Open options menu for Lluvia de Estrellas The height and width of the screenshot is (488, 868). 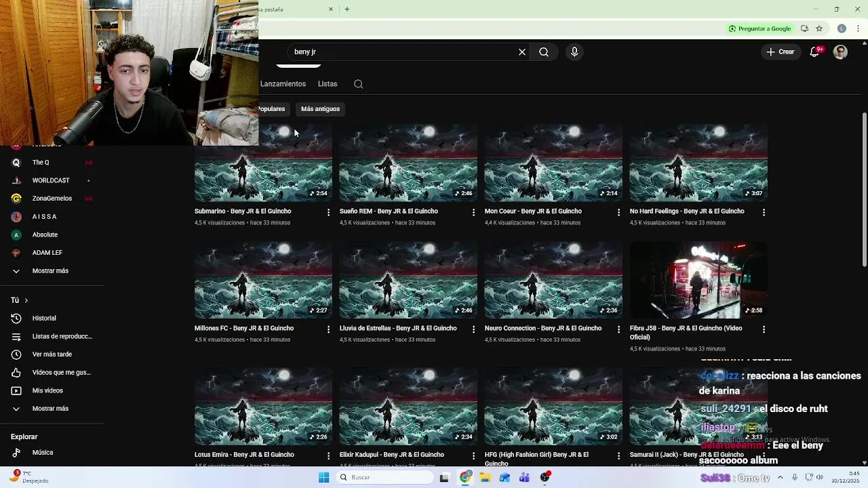point(473,329)
